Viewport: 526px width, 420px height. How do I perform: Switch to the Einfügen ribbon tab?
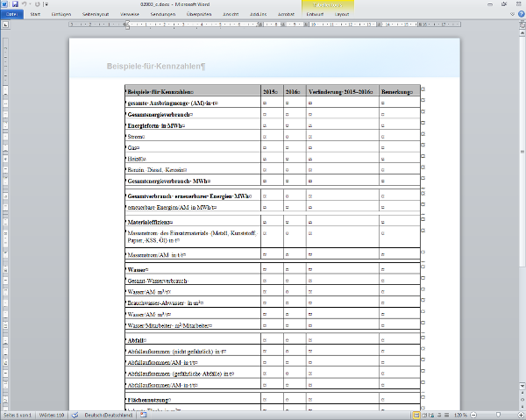click(61, 15)
